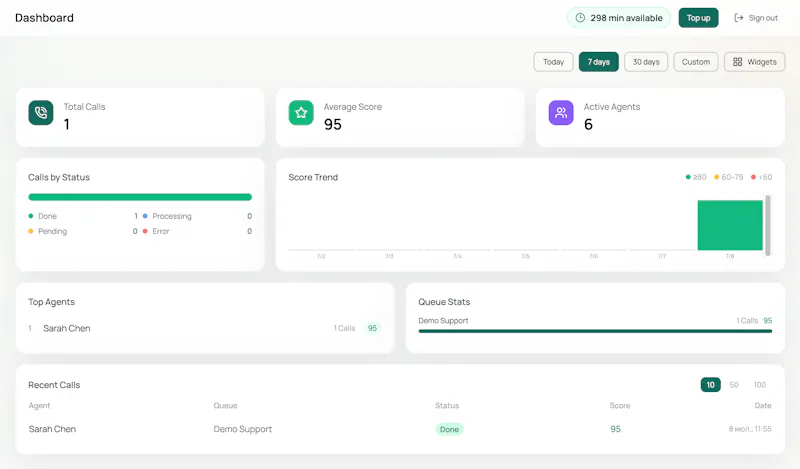The image size is (800, 469).
Task: Click the green ≥80 legend dot
Action: [688, 177]
